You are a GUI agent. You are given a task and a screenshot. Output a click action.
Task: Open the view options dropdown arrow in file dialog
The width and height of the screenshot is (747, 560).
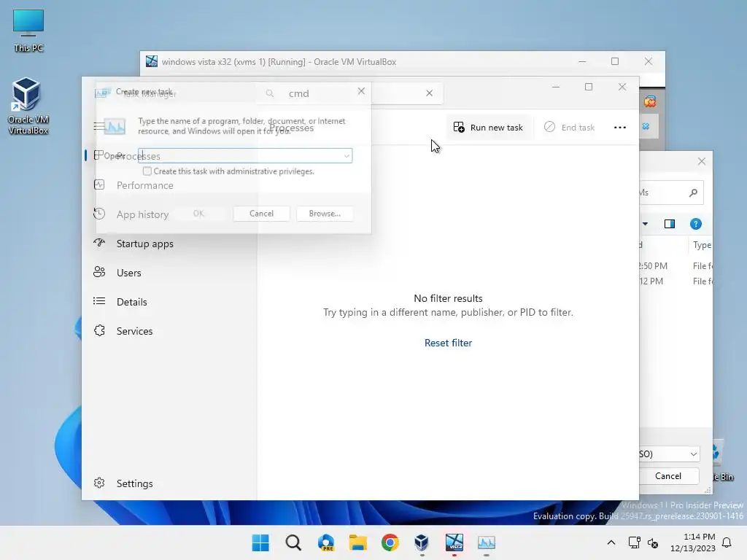(x=645, y=224)
